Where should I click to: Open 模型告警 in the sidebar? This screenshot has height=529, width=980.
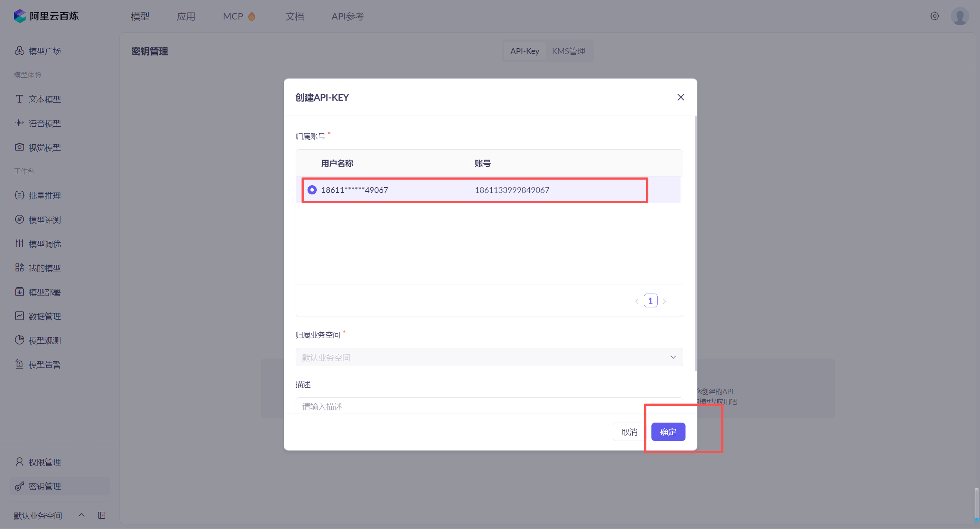pos(44,364)
